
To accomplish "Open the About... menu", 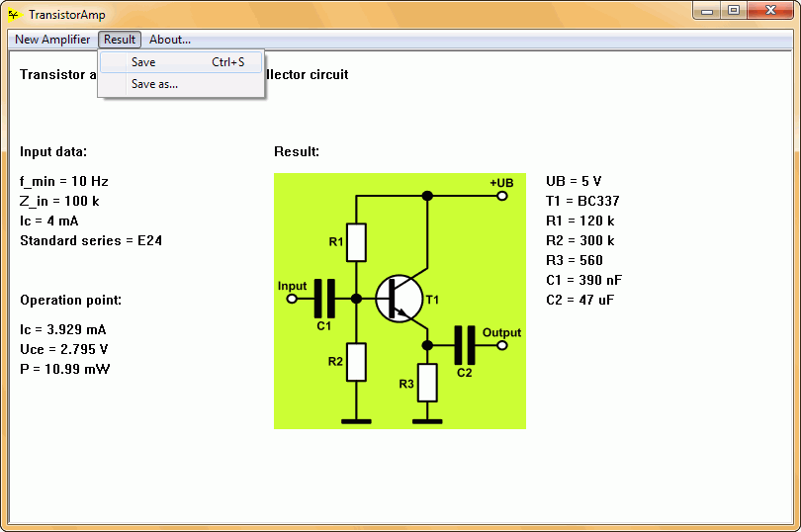I will pos(170,40).
